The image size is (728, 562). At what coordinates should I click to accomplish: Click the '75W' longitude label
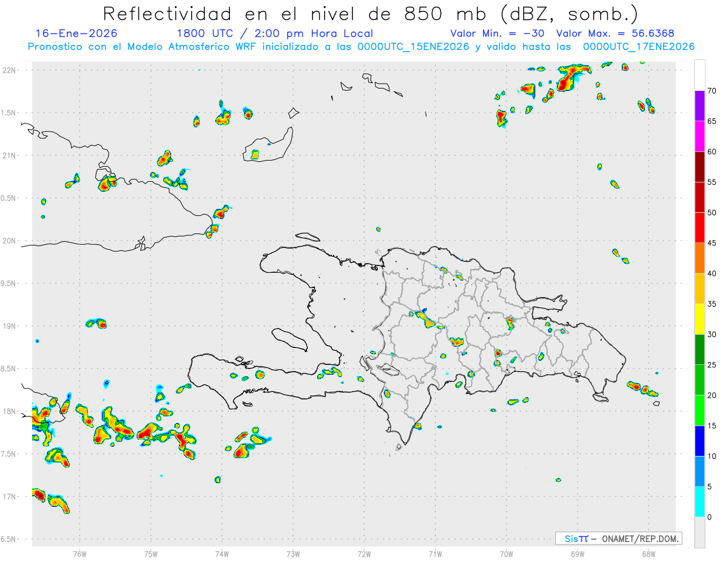pyautogui.click(x=151, y=554)
